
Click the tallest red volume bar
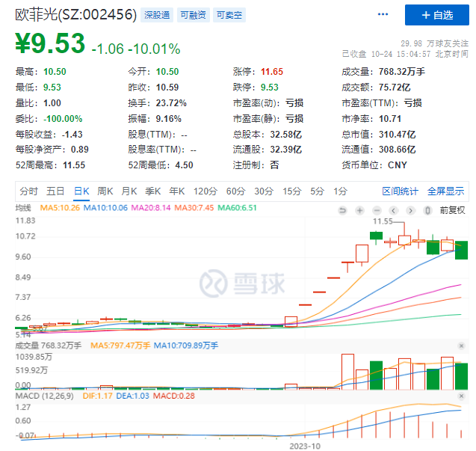[347, 372]
